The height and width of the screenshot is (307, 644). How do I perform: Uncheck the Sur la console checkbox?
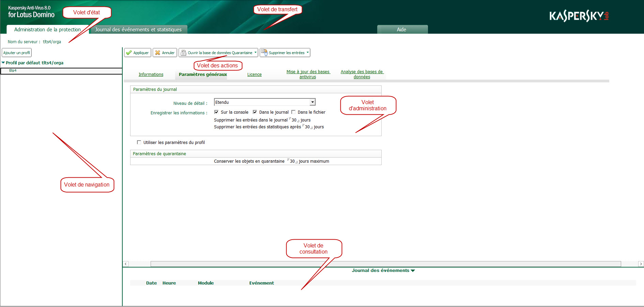coord(216,112)
